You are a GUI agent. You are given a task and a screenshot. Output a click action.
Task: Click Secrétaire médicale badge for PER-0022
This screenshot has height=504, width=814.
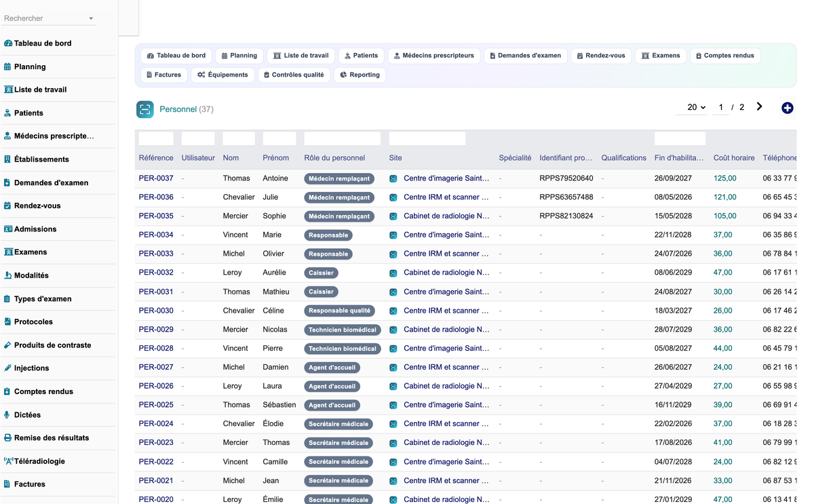point(338,462)
